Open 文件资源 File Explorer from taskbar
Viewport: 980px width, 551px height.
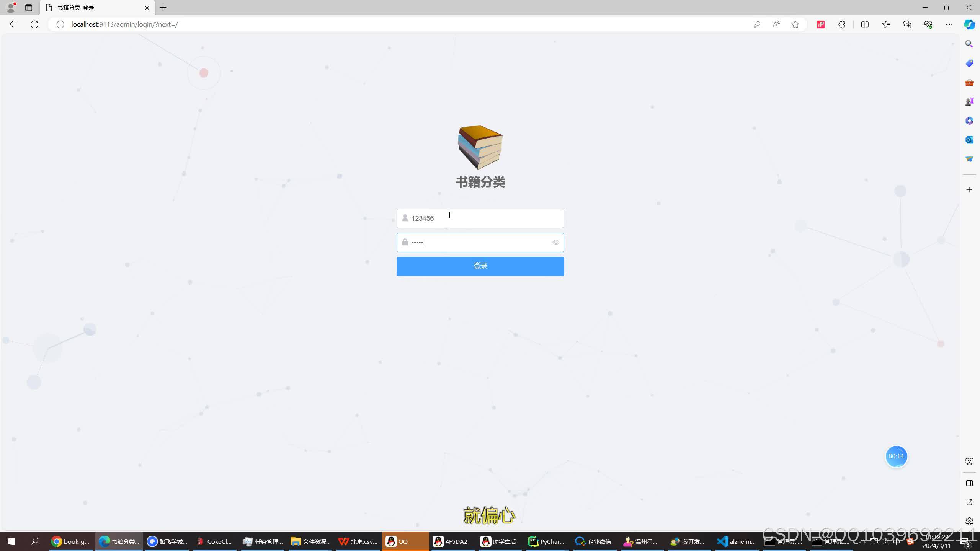[x=310, y=541]
